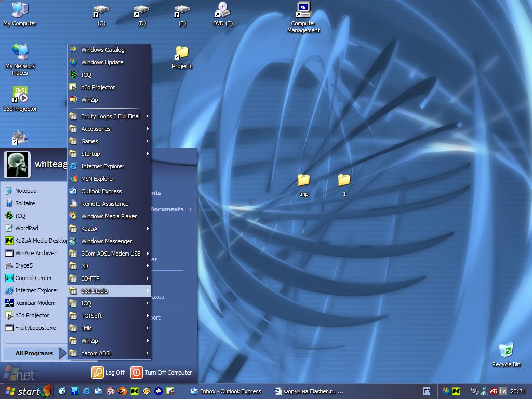Launch b3d Projector from Start menu pinned list

34,315
